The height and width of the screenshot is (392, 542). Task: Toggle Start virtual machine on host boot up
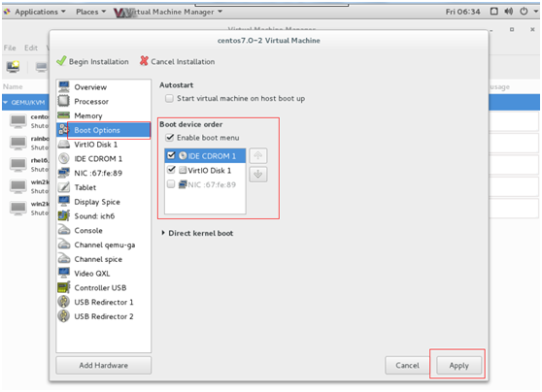coord(169,98)
